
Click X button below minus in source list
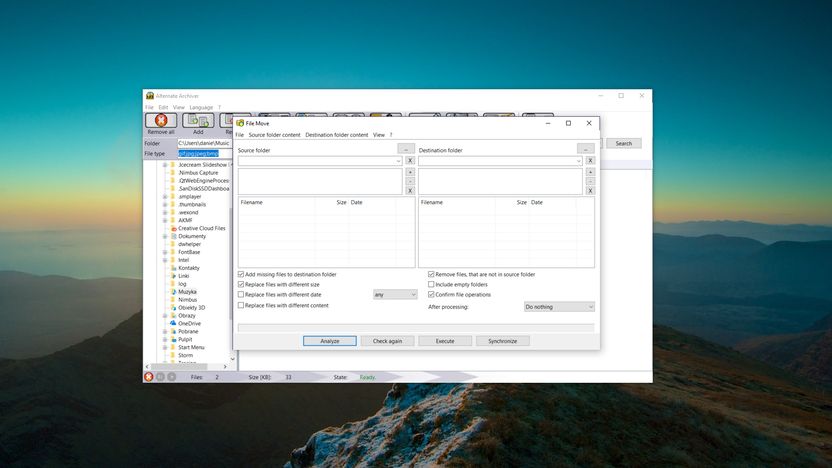(410, 190)
